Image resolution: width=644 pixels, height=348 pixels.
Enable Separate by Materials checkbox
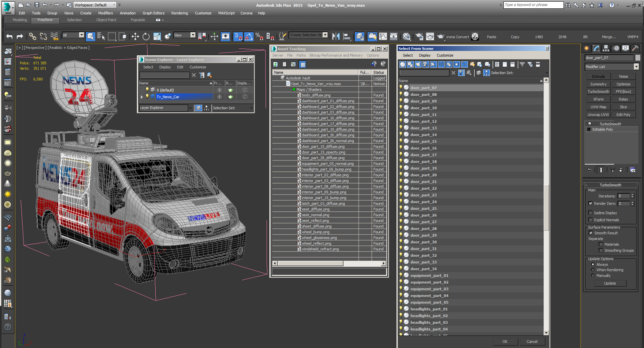pyautogui.click(x=601, y=244)
